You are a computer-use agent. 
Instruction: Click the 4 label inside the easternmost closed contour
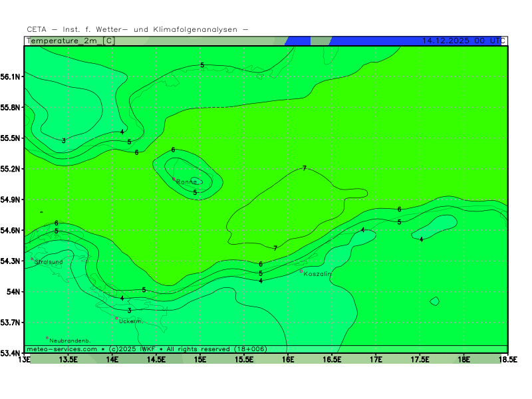[x=421, y=239]
